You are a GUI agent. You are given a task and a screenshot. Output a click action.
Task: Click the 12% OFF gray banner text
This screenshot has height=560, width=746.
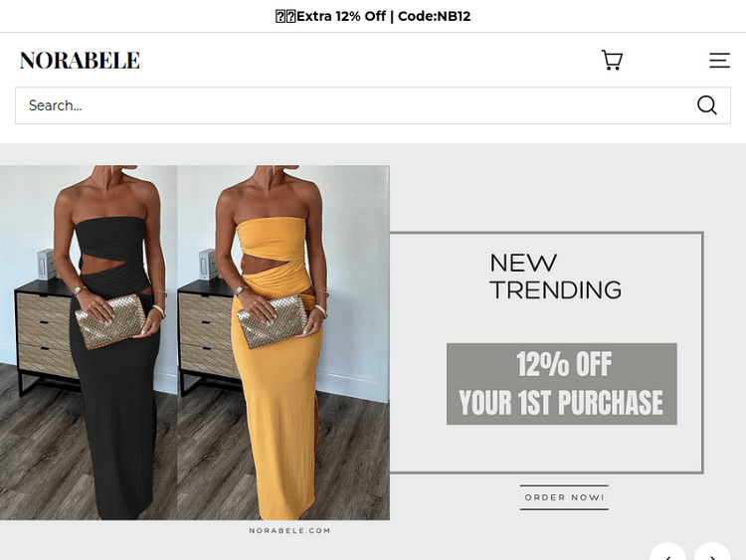[x=564, y=364]
